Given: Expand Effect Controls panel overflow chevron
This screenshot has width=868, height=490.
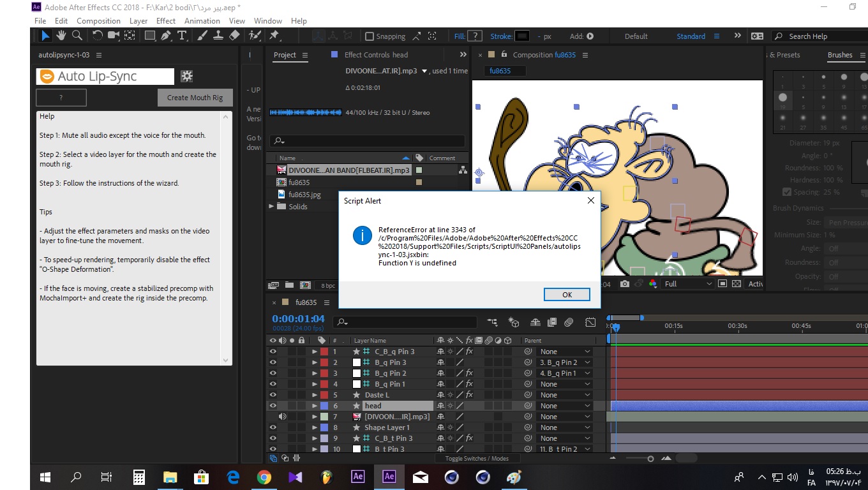Looking at the screenshot, I should click(463, 55).
